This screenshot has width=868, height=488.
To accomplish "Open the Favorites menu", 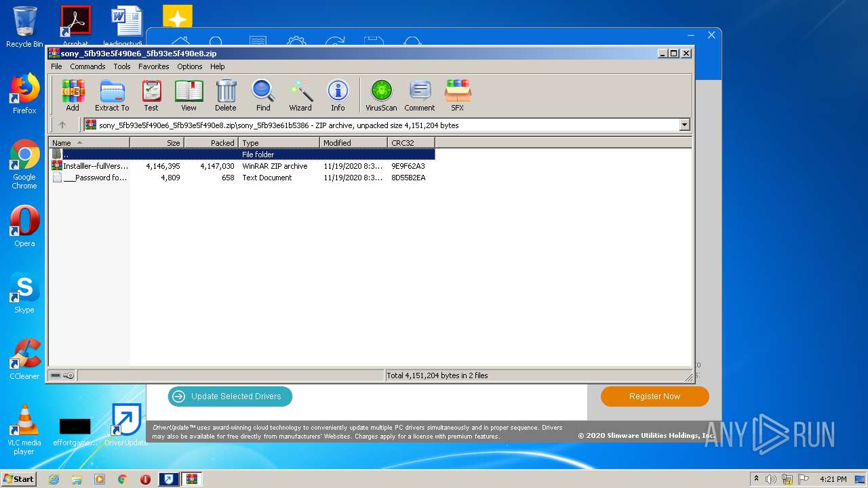I will 154,66.
